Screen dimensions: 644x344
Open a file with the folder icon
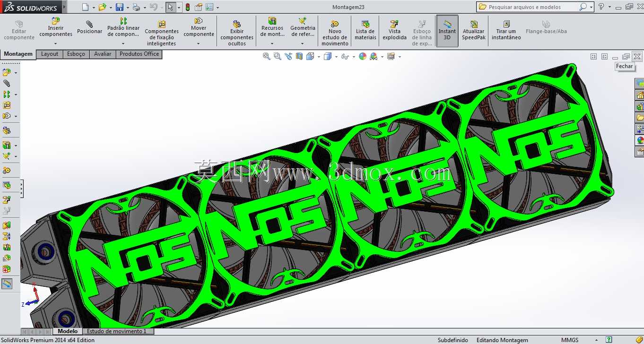102,7
